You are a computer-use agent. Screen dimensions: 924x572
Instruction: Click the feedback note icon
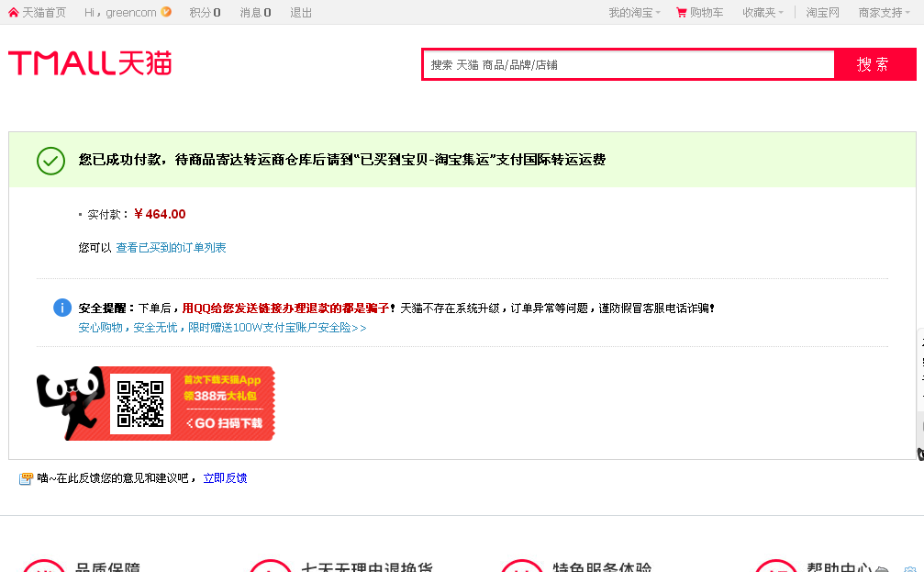(26, 478)
